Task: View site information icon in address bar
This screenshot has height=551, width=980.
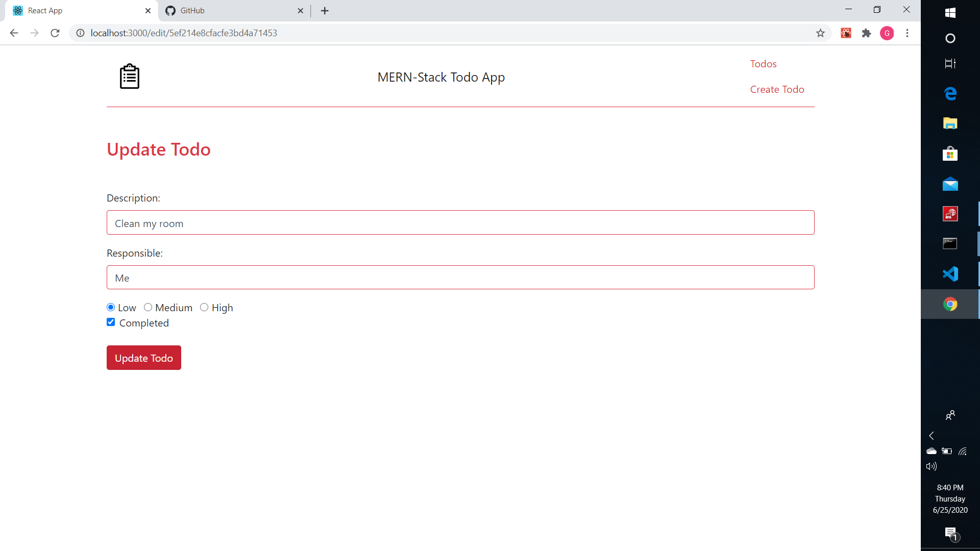Action: [x=80, y=33]
